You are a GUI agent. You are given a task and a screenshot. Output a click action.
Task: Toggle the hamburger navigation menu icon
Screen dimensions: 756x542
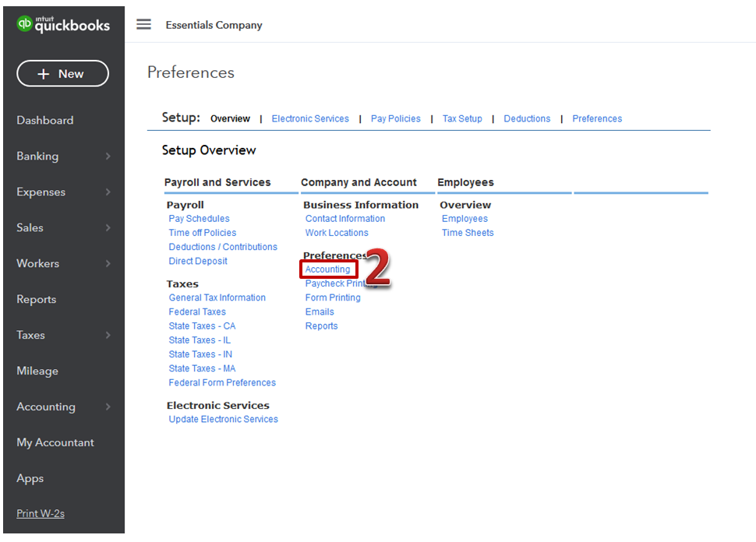click(143, 24)
